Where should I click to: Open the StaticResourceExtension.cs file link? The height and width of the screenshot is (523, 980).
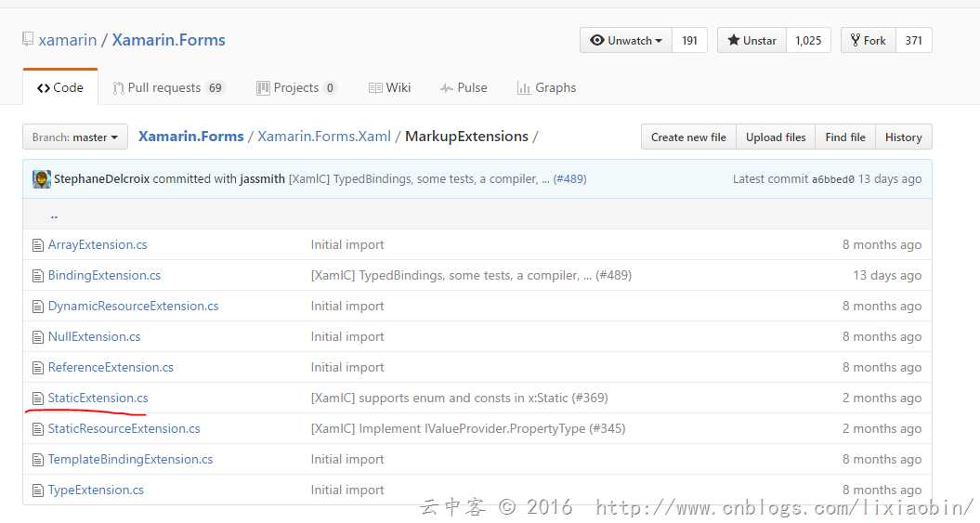click(x=124, y=429)
